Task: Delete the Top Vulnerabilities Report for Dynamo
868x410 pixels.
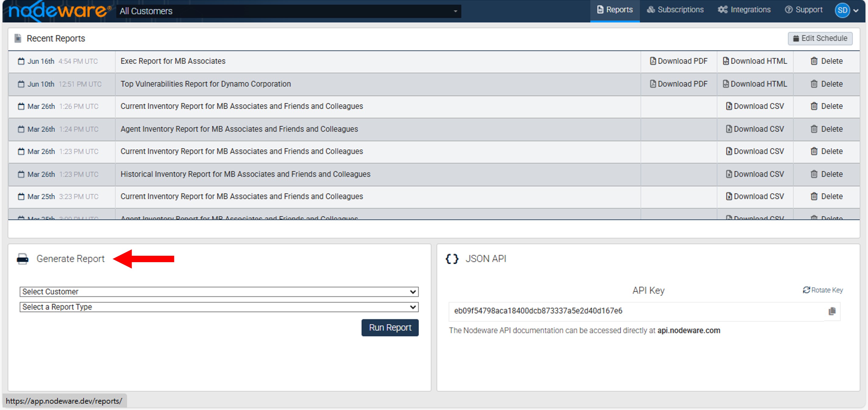Action: pyautogui.click(x=826, y=84)
